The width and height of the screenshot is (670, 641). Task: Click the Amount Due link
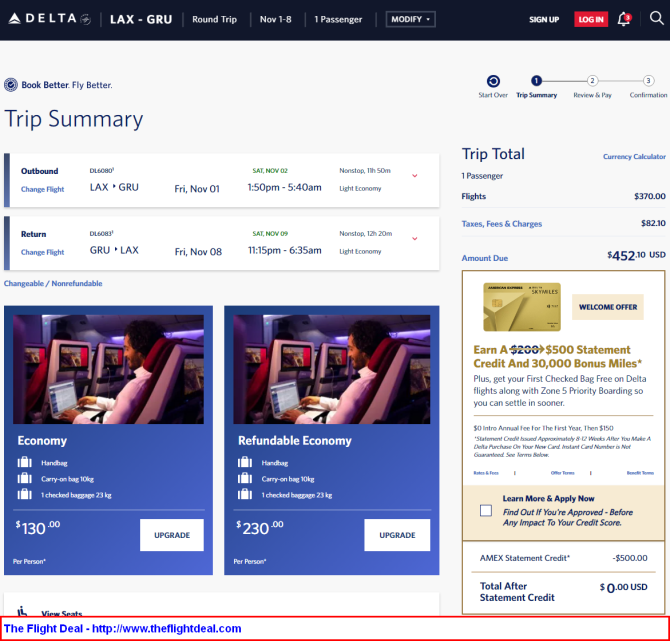click(x=485, y=258)
